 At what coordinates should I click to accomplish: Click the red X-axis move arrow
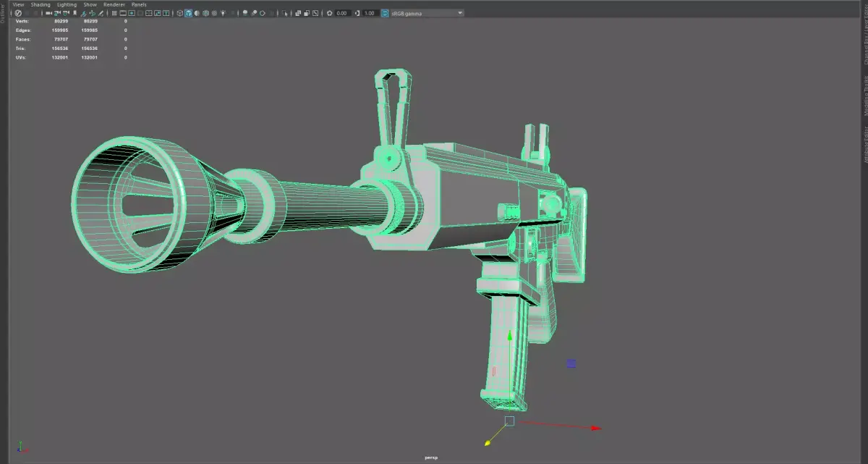(x=596, y=428)
